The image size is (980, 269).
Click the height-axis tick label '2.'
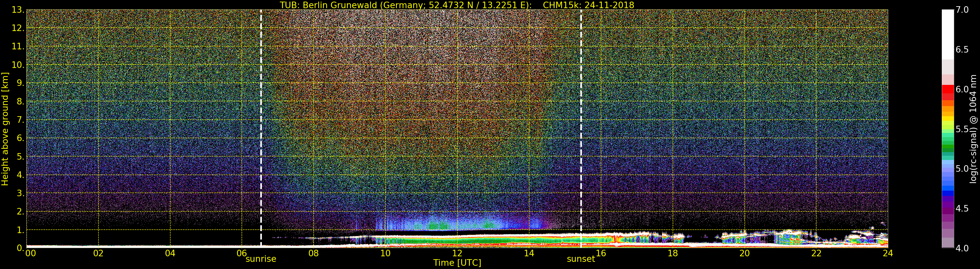(x=21, y=212)
